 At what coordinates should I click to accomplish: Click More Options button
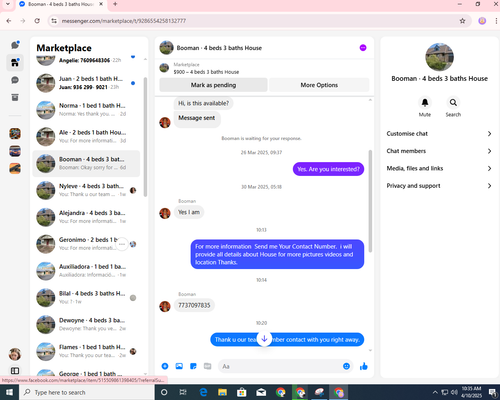tap(319, 85)
